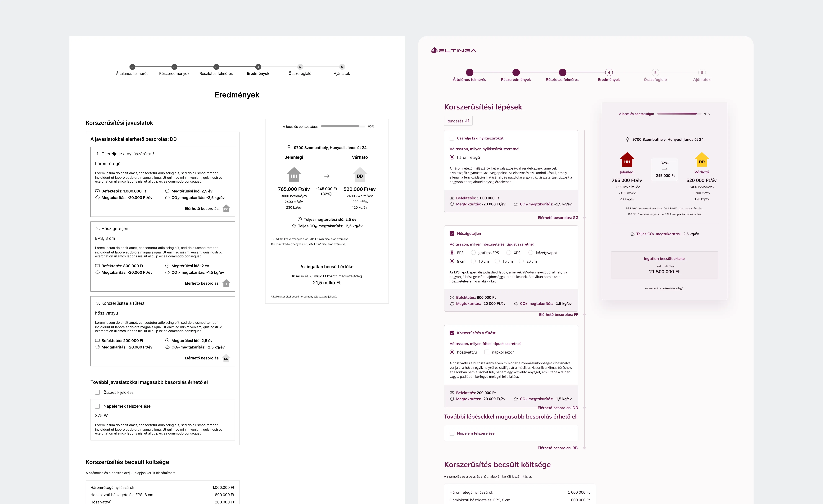
Task: Click the clock icon next to Teljes megtérülési idő
Action: coord(300,219)
